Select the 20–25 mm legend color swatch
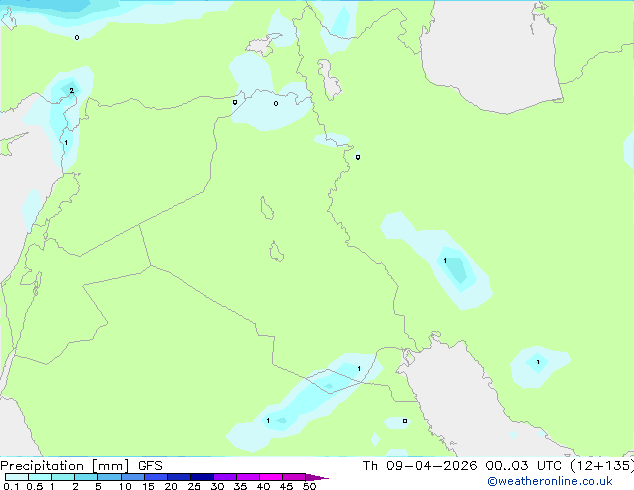 (179, 477)
